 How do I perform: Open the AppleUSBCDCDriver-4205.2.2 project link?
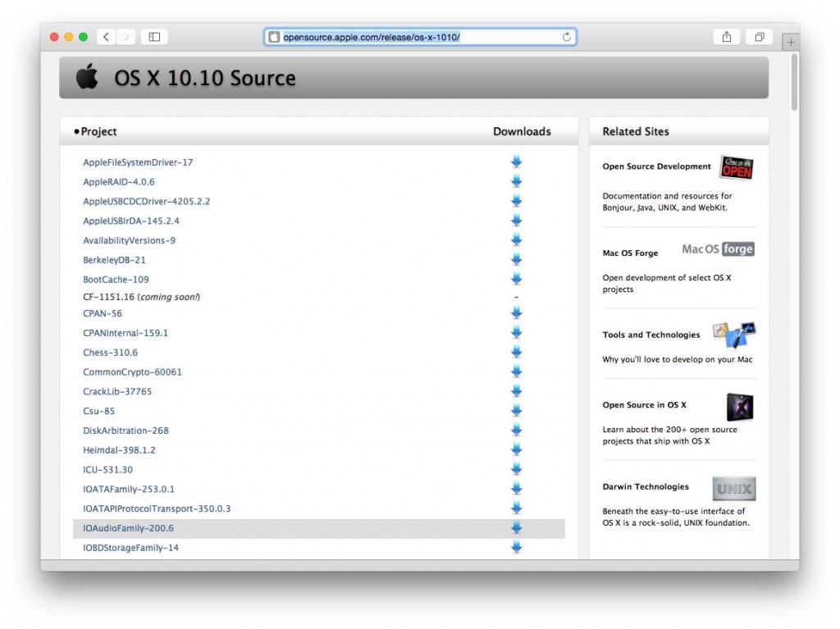[146, 202]
